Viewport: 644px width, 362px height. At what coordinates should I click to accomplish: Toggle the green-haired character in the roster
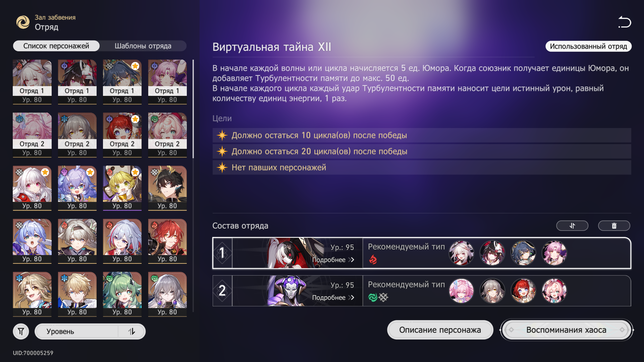click(x=122, y=294)
